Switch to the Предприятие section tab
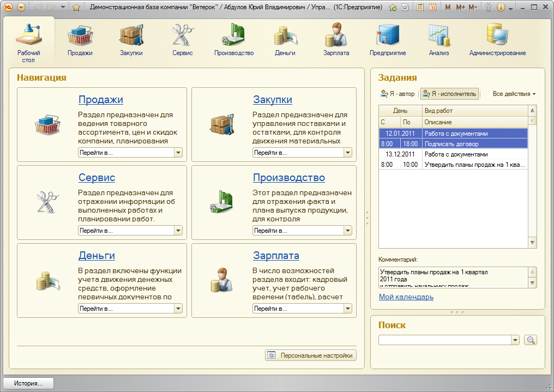The height and width of the screenshot is (392, 554). 388,40
